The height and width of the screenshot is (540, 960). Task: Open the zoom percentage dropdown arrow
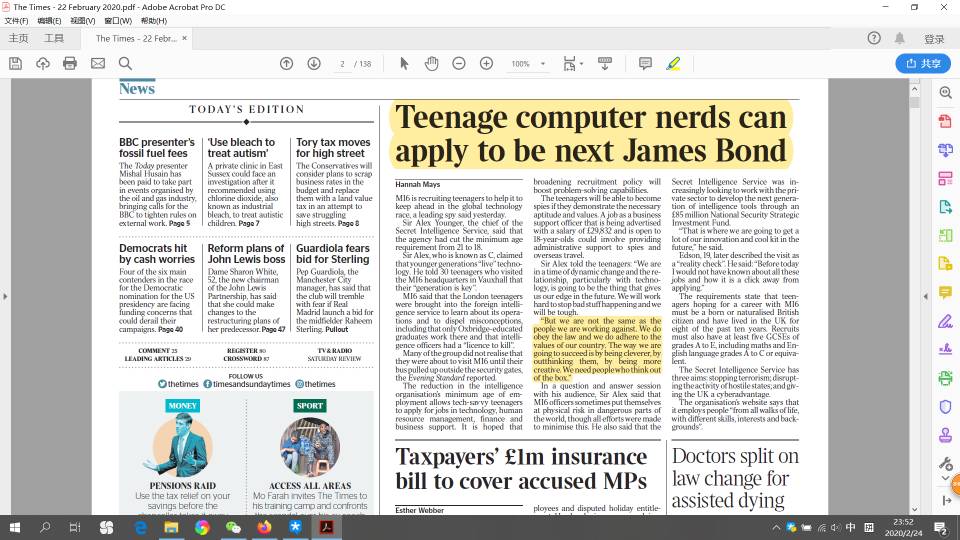[542, 64]
